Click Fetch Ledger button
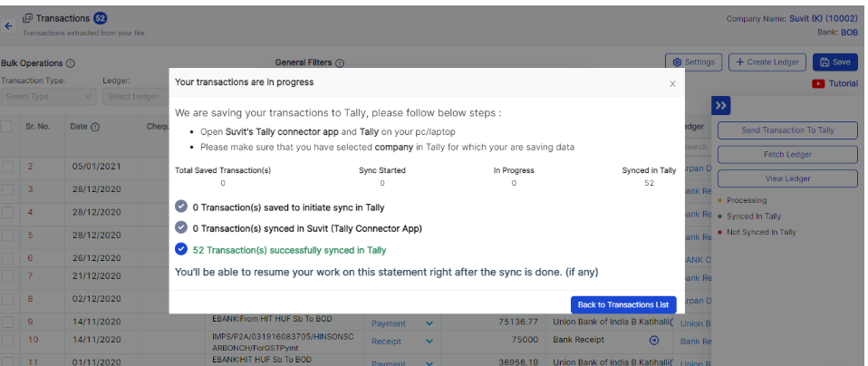 tap(787, 155)
